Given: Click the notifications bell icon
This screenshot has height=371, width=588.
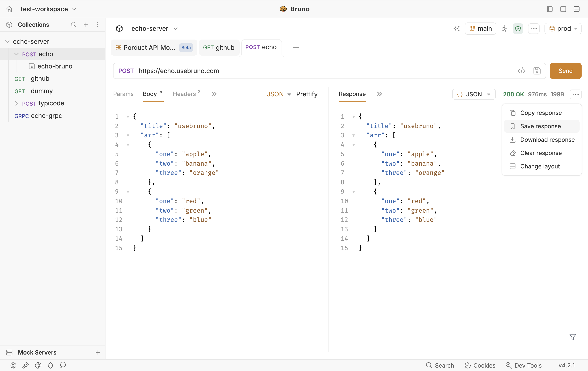Looking at the screenshot, I should tap(51, 365).
